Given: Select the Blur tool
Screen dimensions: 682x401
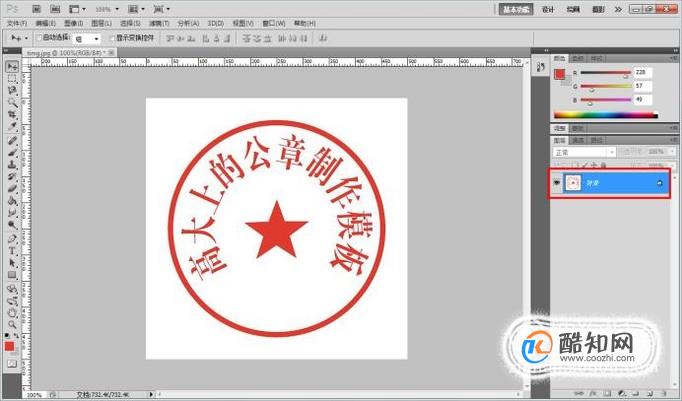Looking at the screenshot, I should (12, 214).
